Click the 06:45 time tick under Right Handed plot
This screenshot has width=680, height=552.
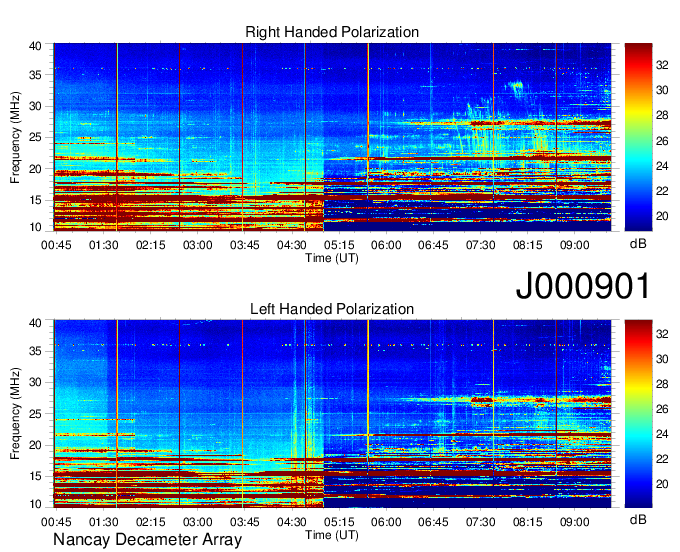click(433, 245)
